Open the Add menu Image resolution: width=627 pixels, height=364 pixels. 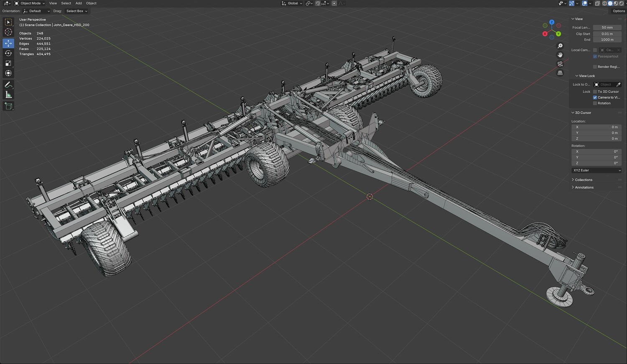[79, 3]
